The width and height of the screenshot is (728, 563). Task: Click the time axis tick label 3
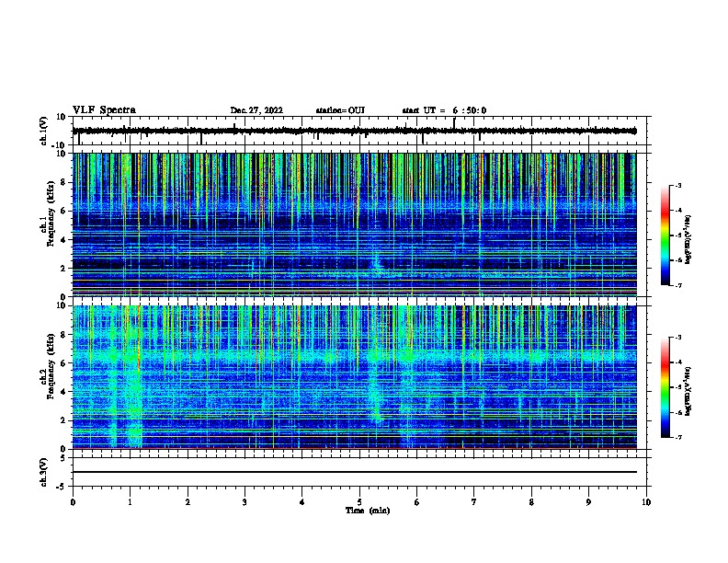245,502
